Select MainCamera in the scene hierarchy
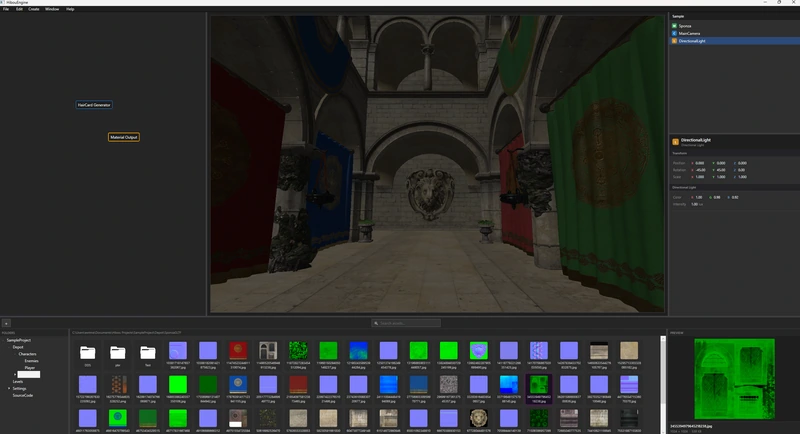The image size is (800, 434). coord(689,33)
